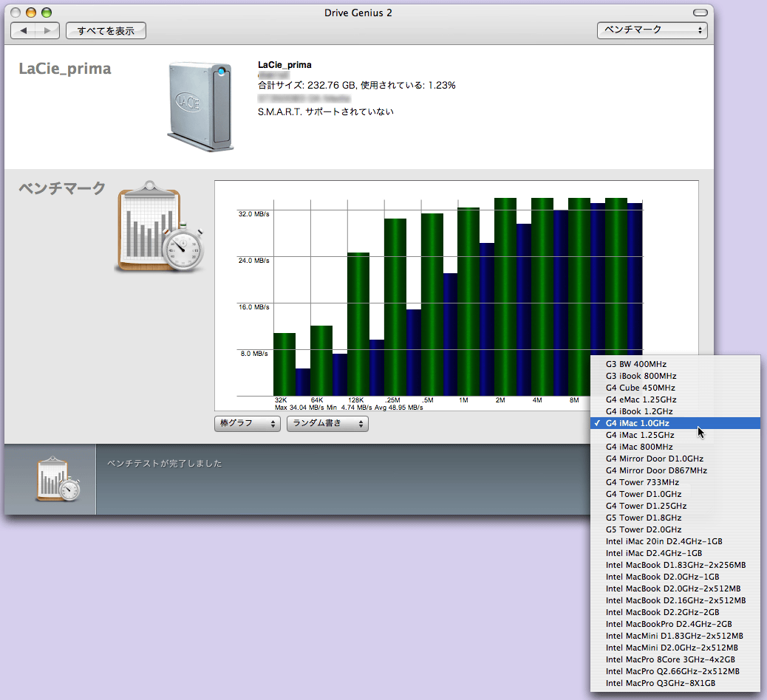Click the Drive Genius 2 window title
767x700 pixels.
pyautogui.click(x=358, y=13)
